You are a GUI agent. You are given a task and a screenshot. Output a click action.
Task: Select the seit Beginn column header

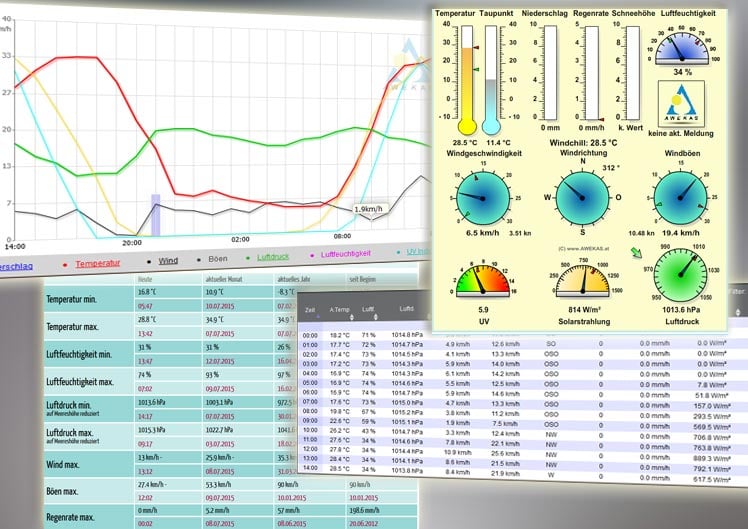(363, 279)
